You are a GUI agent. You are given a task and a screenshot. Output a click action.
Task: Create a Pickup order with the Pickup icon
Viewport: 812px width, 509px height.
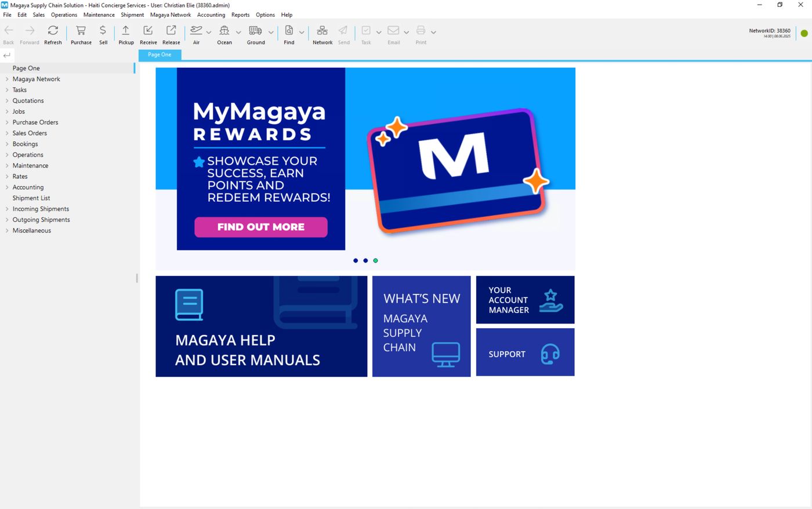[126, 30]
